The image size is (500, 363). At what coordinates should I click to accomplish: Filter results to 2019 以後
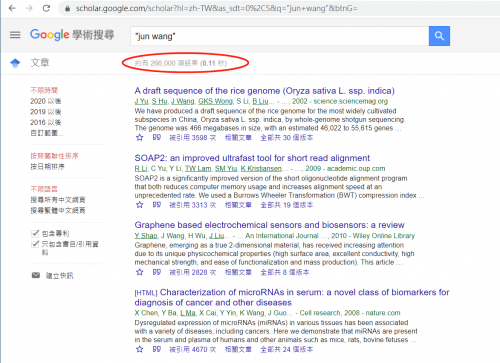(x=46, y=112)
